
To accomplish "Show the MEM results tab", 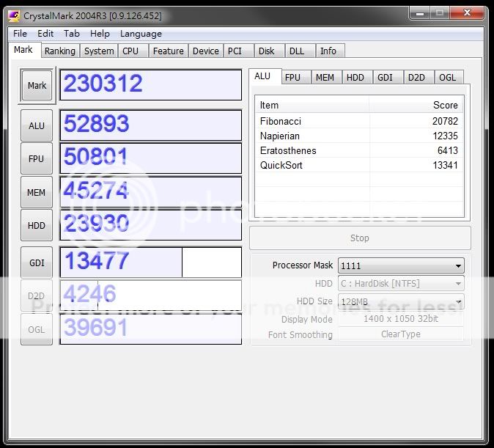I will (x=327, y=78).
